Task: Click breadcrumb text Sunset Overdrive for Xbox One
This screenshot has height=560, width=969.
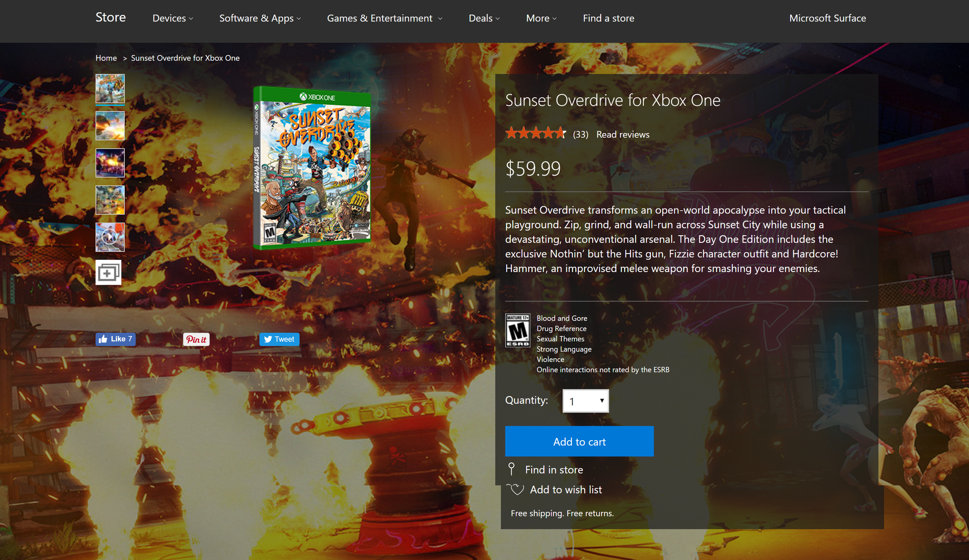Action: [x=185, y=58]
